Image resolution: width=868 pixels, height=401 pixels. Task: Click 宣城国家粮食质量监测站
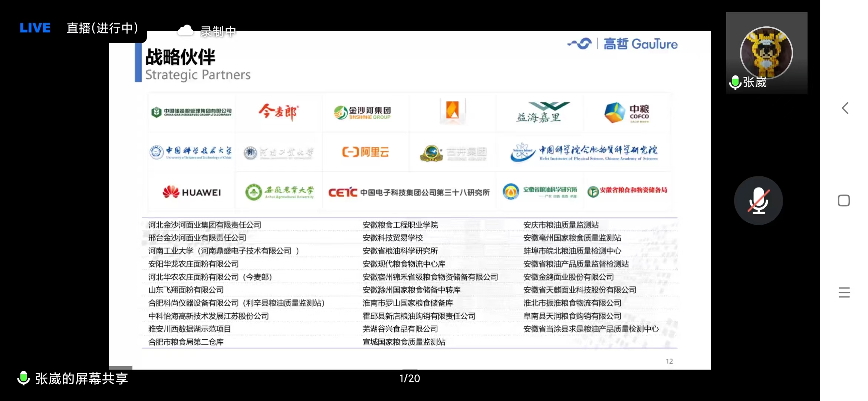(x=404, y=342)
